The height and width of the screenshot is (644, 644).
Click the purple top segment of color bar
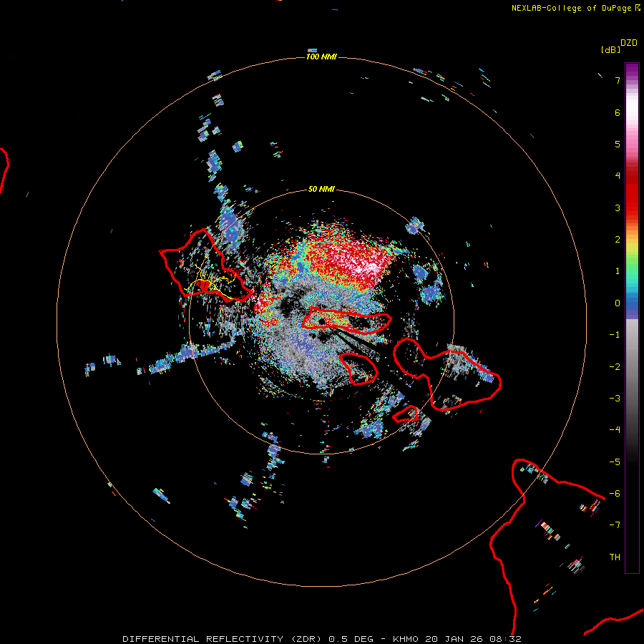tap(632, 70)
